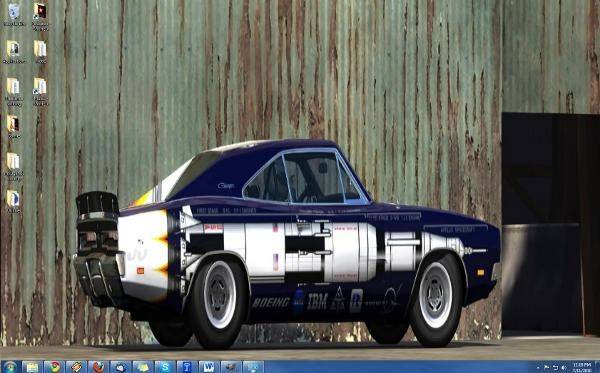Select the desktop folder with blue crescent image
The image size is (600, 373).
(13, 202)
